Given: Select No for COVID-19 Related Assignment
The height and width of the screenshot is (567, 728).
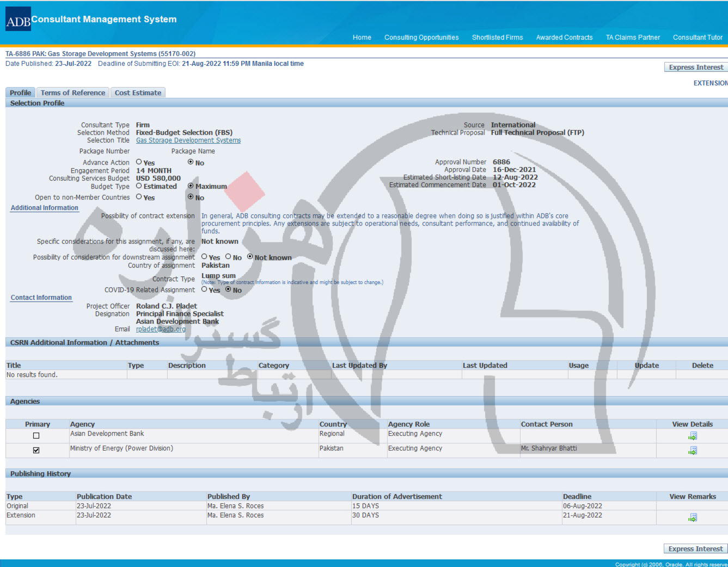Looking at the screenshot, I should (228, 289).
